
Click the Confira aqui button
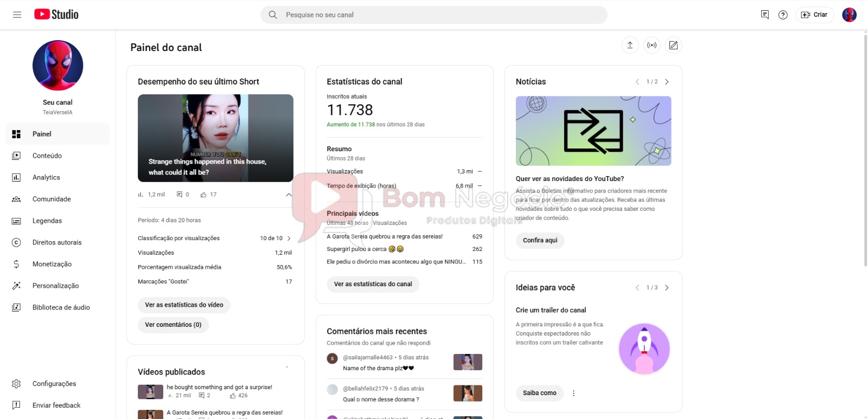pos(540,240)
